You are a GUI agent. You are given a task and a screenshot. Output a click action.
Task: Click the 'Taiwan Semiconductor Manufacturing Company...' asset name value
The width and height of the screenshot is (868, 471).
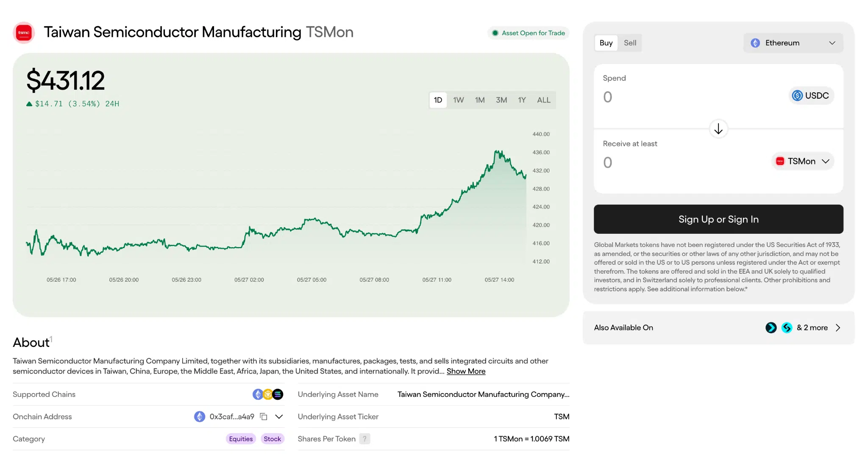point(484,394)
